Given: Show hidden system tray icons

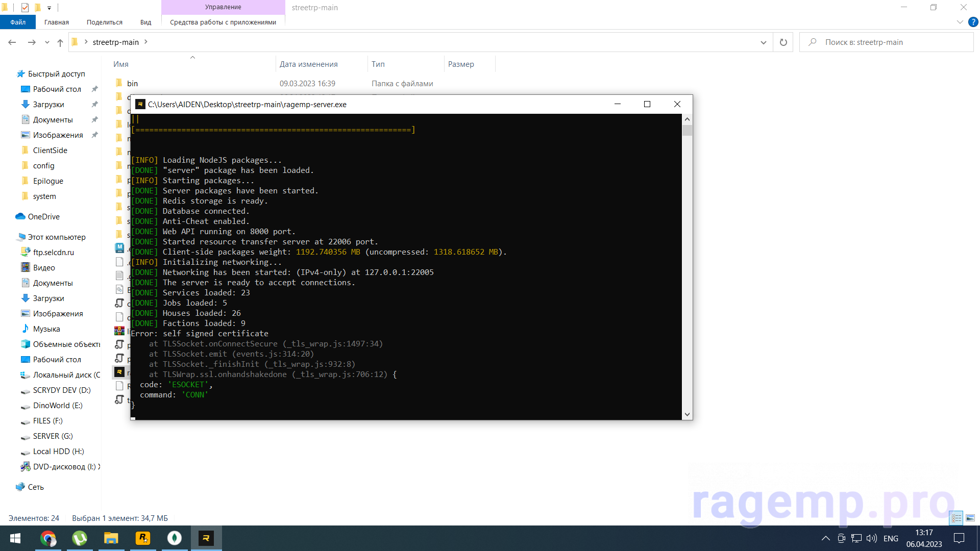Looking at the screenshot, I should coord(825,538).
